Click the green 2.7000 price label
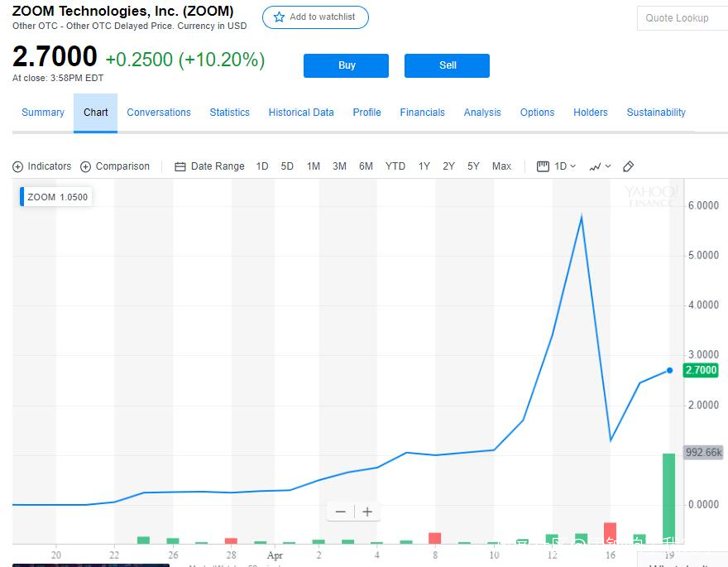 (x=701, y=370)
